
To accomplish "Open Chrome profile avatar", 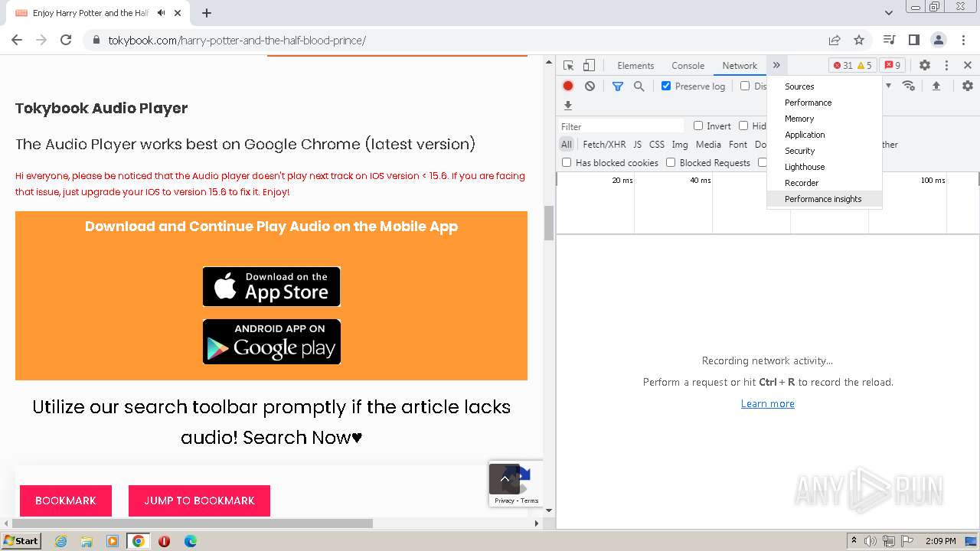I will 939,40.
